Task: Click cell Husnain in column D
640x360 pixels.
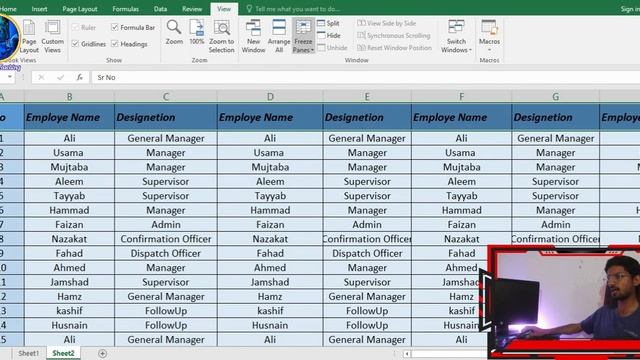Action: click(270, 325)
